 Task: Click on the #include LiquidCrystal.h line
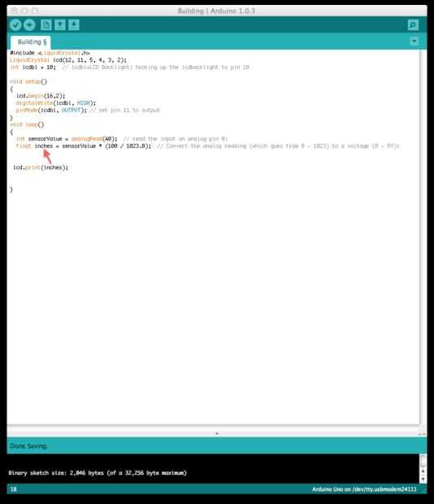[50, 53]
